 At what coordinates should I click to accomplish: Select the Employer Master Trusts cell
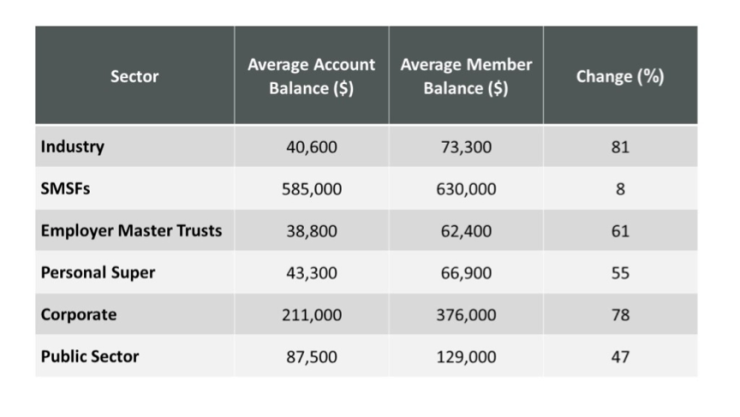pyautogui.click(x=131, y=231)
